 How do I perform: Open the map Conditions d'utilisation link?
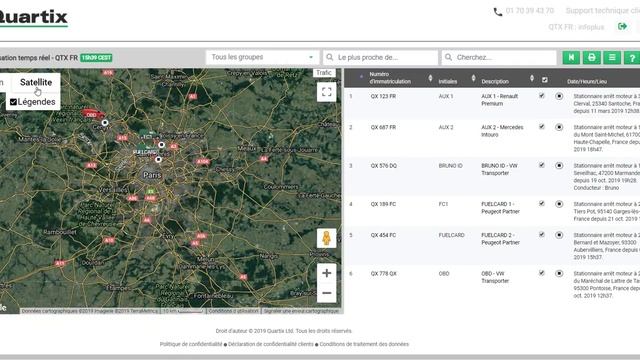[233, 311]
